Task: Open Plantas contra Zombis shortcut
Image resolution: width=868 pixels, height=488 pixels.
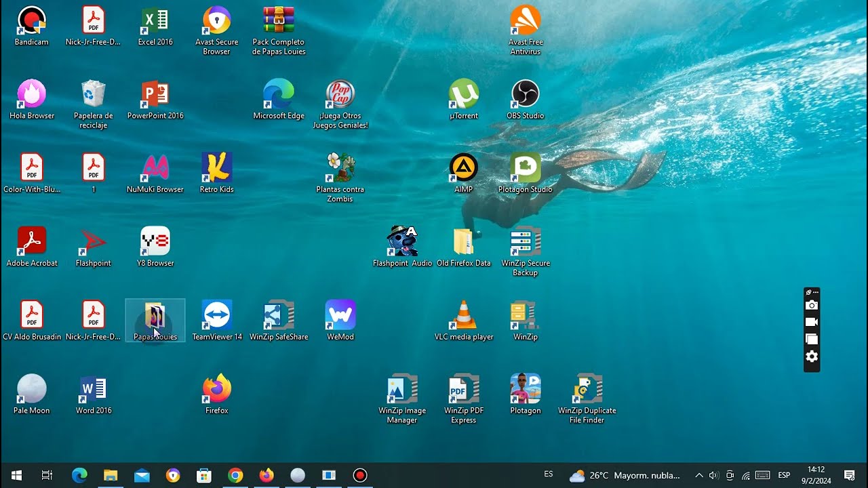Action: point(340,178)
